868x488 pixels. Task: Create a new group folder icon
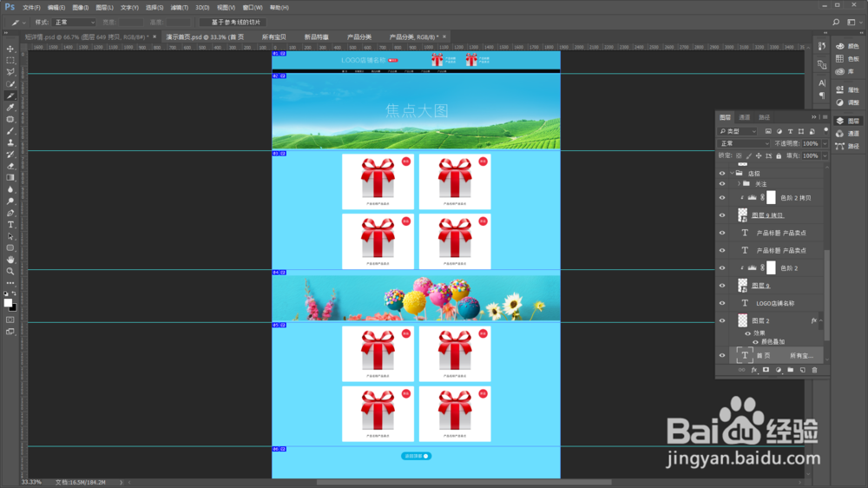tap(790, 370)
